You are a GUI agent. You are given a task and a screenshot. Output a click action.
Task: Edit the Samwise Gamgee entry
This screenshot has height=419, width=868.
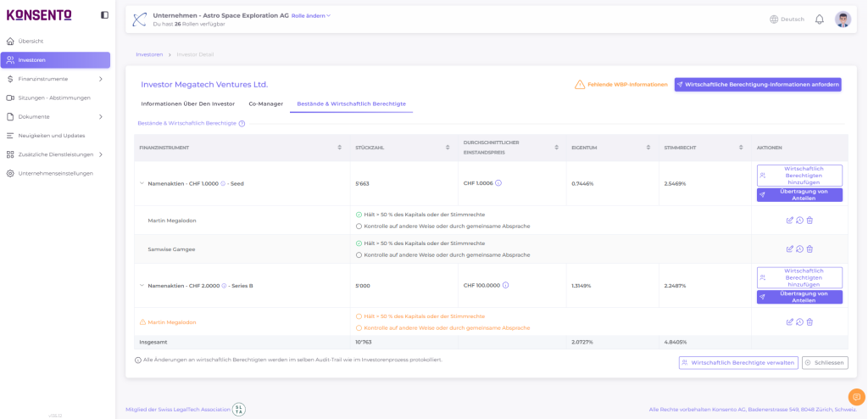[789, 249]
